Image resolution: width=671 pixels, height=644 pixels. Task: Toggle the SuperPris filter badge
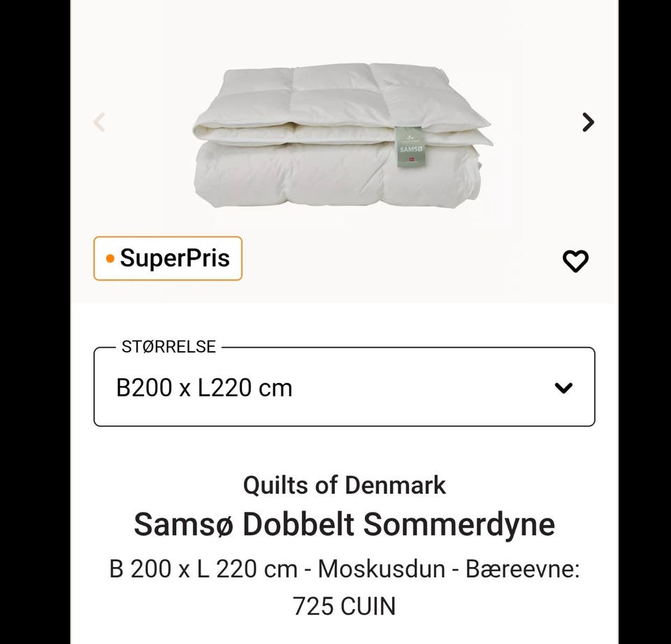pos(168,258)
